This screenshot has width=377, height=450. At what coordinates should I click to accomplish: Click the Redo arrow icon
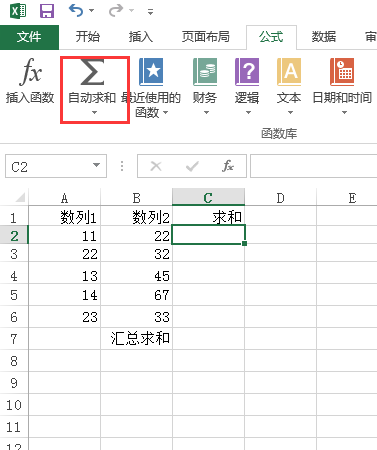point(116,11)
